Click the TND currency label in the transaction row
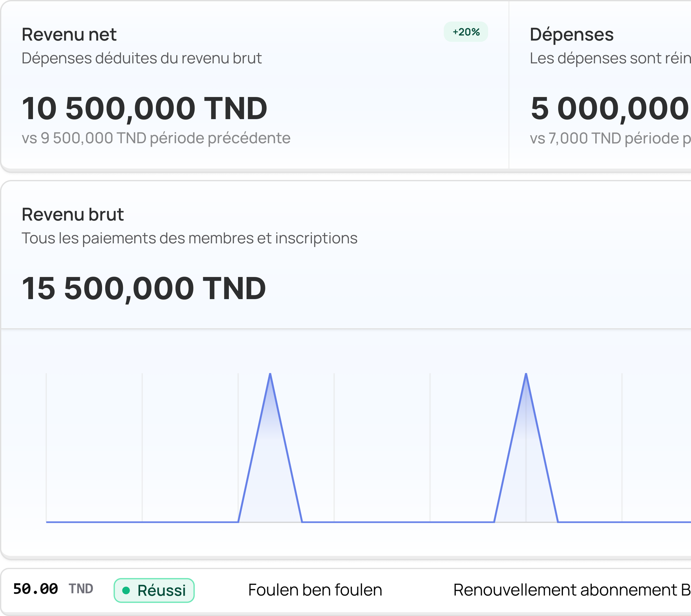 tap(81, 589)
